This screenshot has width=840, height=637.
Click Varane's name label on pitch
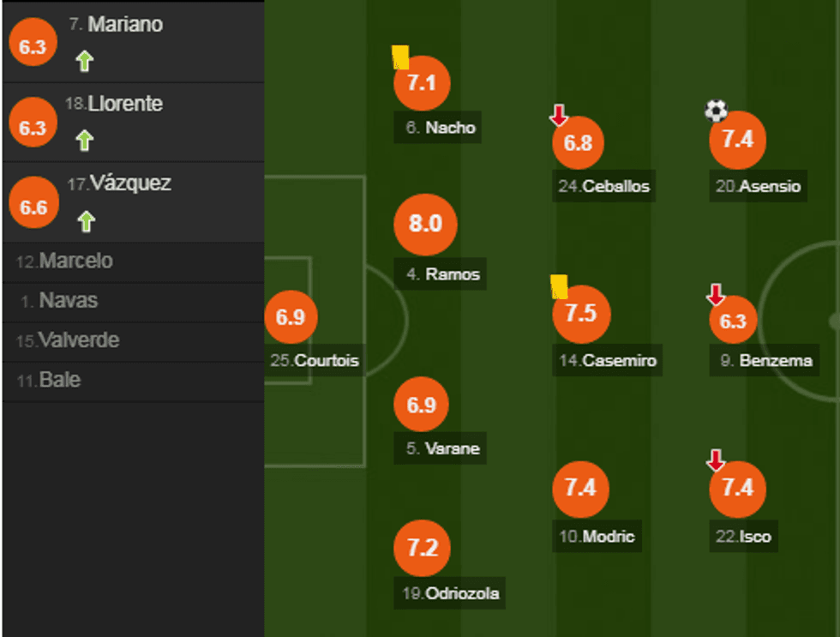443,448
